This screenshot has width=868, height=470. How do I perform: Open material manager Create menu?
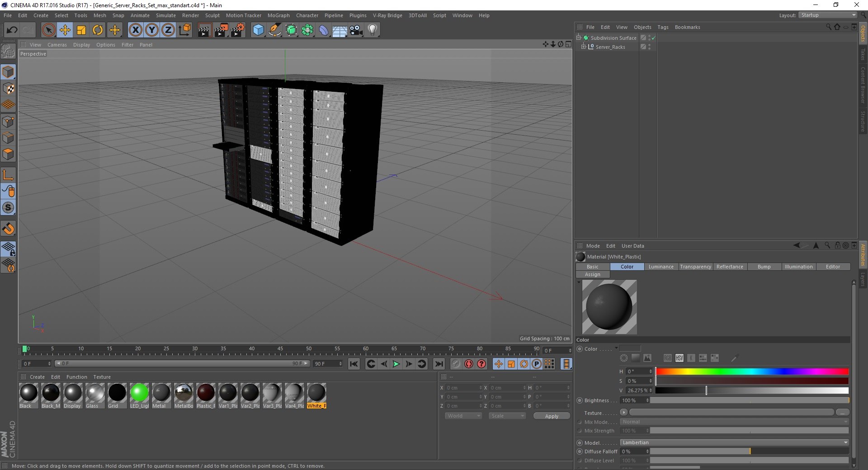tap(37, 377)
